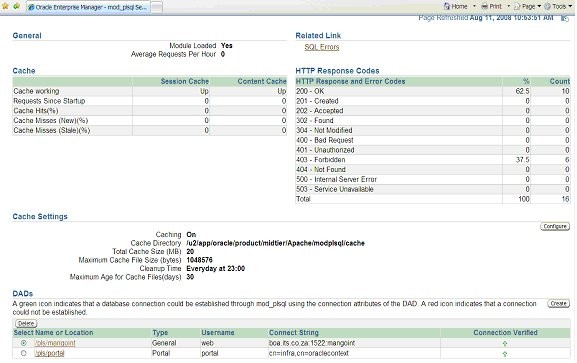Screen dimensions: 577x363
Task: Click the Count column header
Action: [x=560, y=81]
